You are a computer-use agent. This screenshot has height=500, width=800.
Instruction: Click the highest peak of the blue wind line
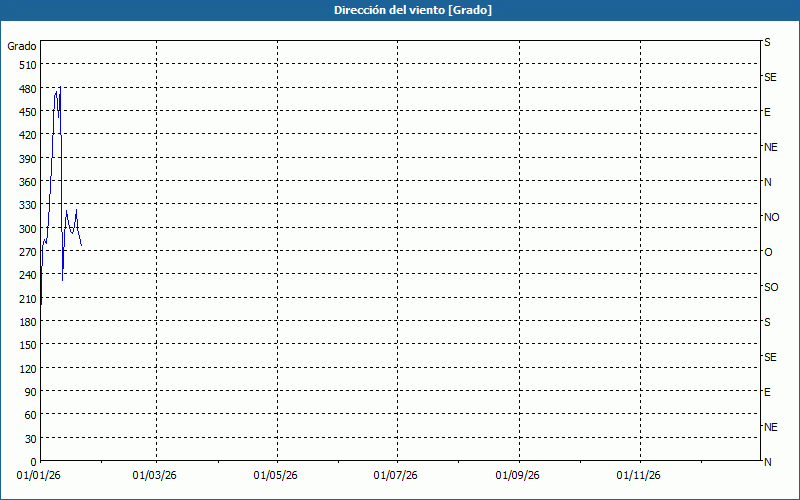coord(61,87)
